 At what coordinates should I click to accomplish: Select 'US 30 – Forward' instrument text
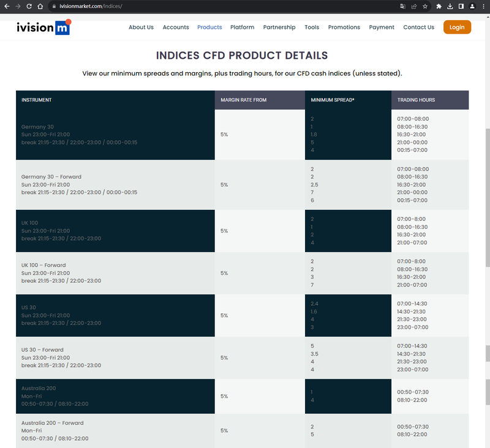(42, 349)
